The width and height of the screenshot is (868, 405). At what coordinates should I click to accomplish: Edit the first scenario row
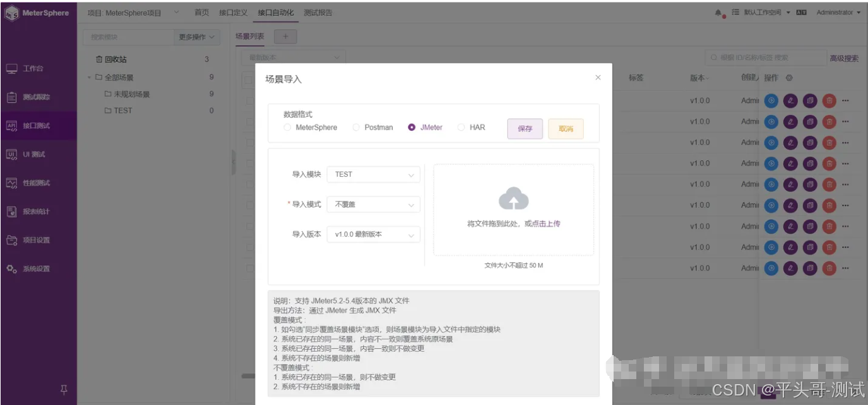[x=790, y=100]
